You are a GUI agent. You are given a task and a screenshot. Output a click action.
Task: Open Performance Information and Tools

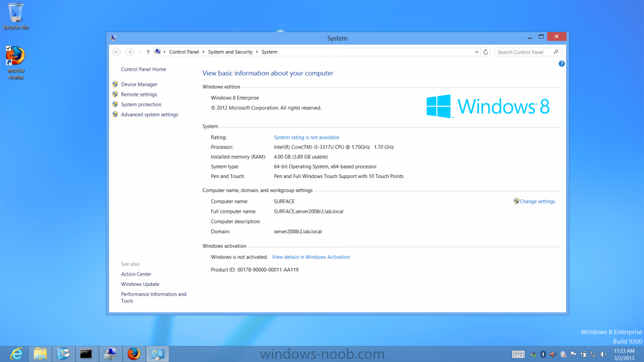[153, 298]
